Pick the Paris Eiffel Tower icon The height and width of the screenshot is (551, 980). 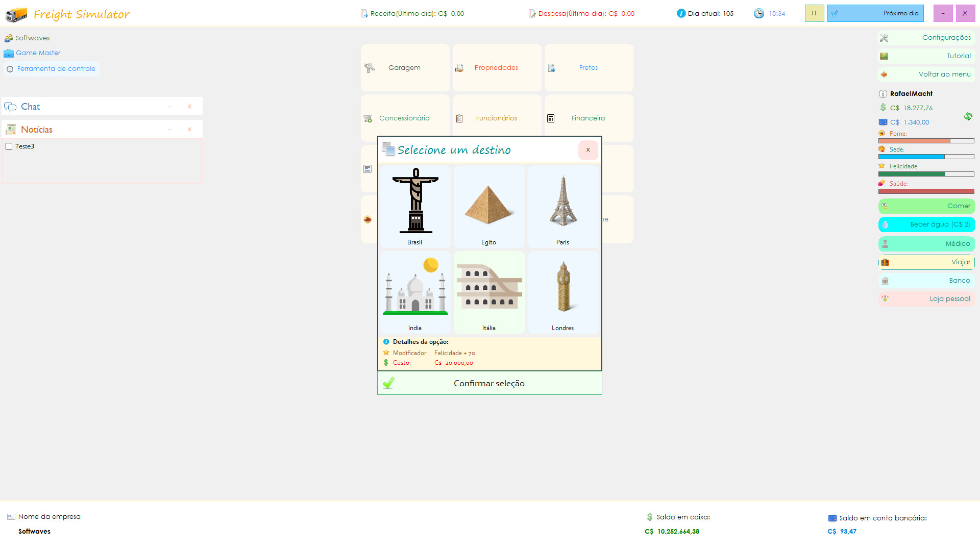(562, 201)
